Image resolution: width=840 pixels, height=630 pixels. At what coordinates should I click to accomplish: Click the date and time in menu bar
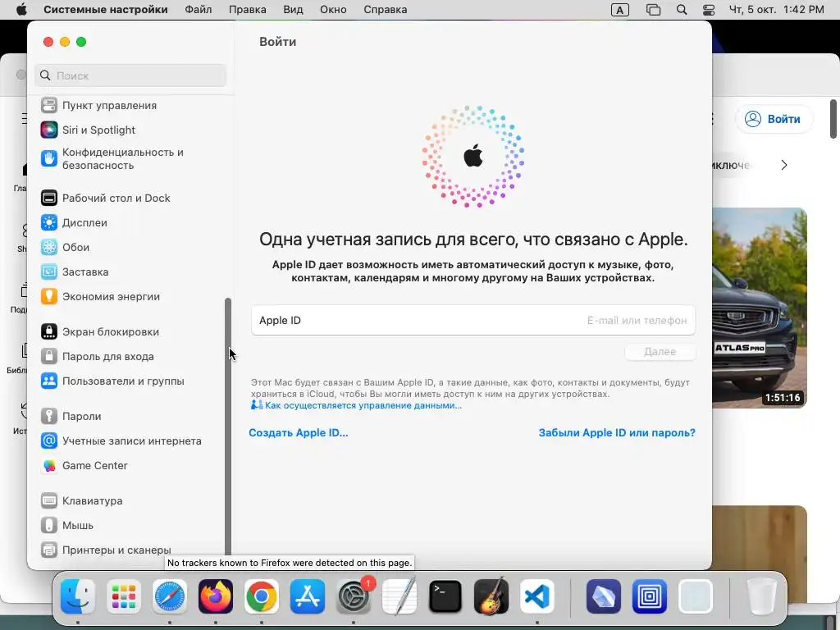pos(776,10)
